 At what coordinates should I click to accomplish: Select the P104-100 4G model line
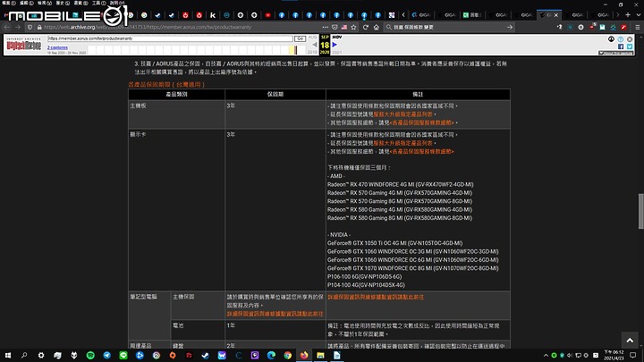[x=366, y=285]
